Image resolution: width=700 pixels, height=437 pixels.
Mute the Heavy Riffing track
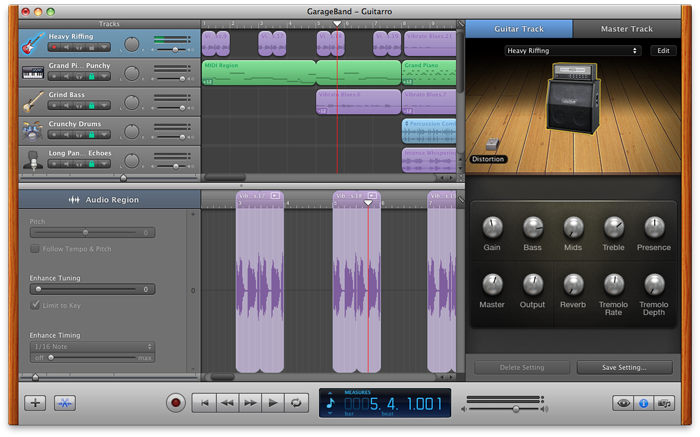(x=67, y=47)
